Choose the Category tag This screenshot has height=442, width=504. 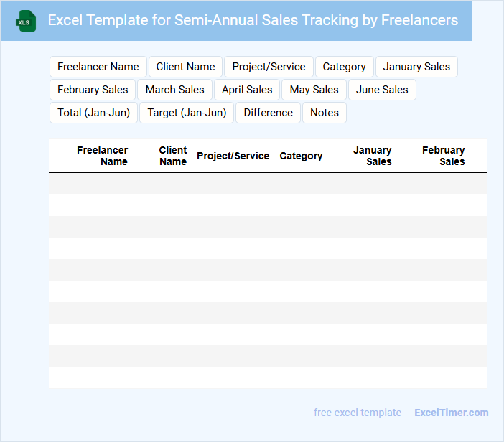click(x=344, y=67)
